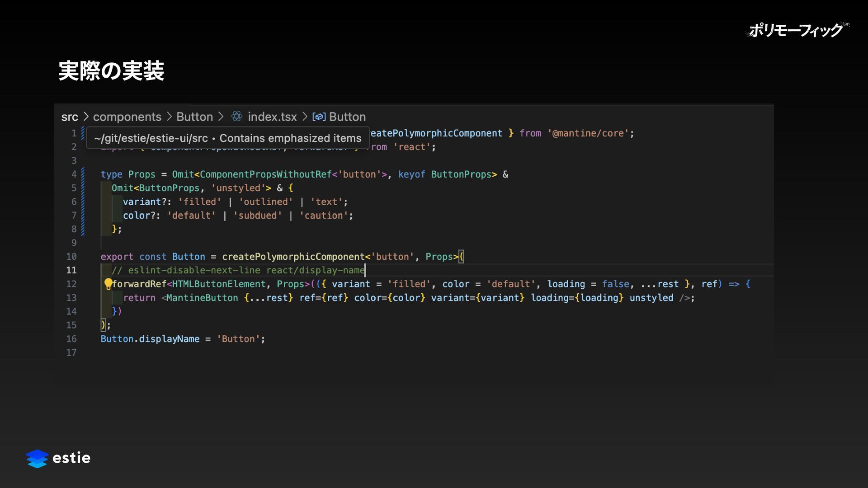868x488 pixels.
Task: Click createPolymorphicComponent on line 10
Action: (x=293, y=257)
